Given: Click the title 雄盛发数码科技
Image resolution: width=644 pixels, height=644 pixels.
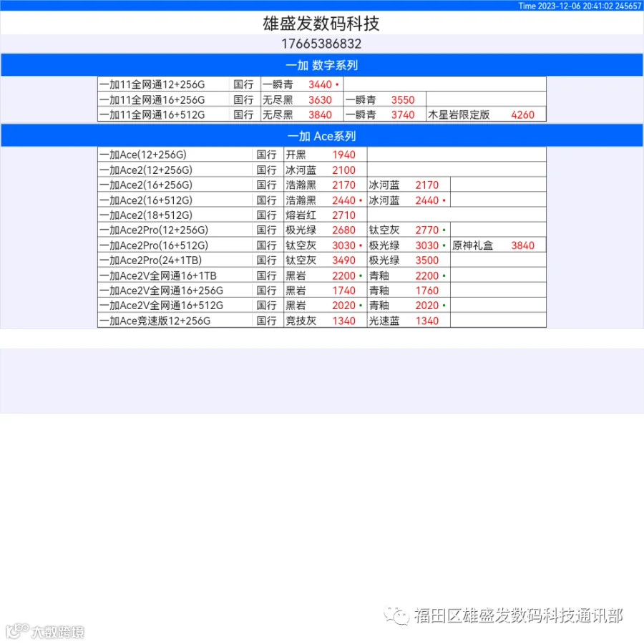Looking at the screenshot, I should click(321, 24).
